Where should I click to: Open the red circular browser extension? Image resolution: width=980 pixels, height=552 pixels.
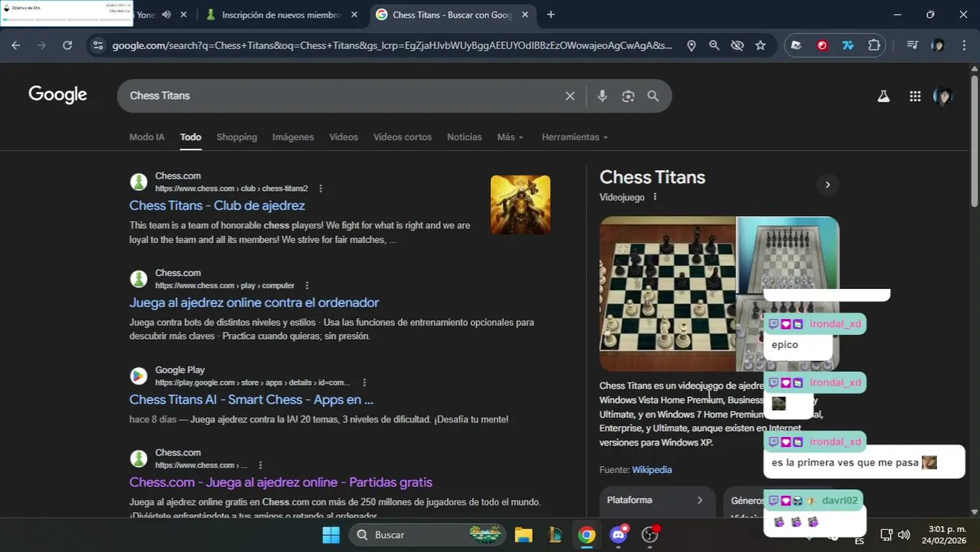click(x=822, y=45)
